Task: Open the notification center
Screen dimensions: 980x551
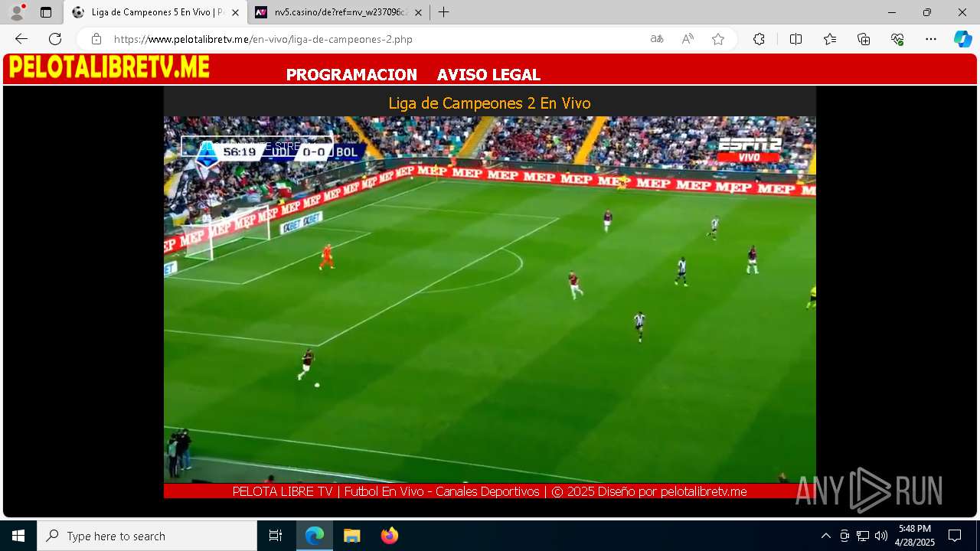Action: pos(955,536)
